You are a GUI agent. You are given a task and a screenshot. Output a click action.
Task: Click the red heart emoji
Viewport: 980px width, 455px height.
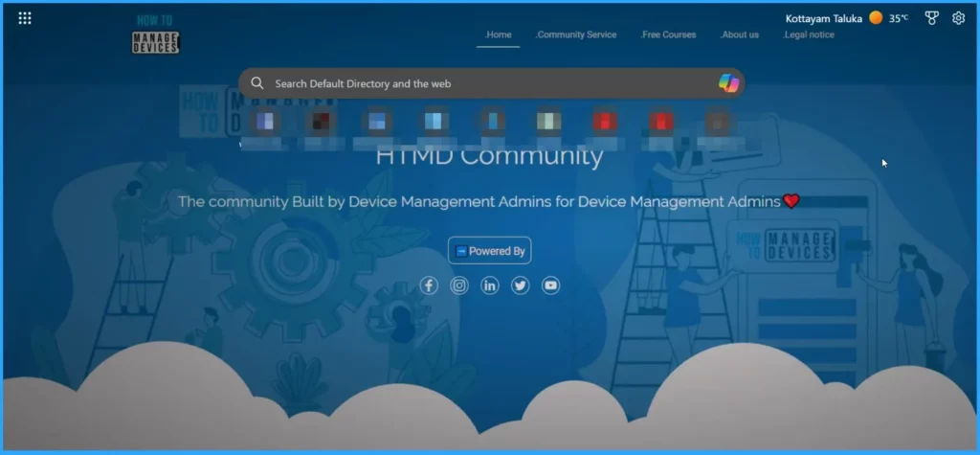[791, 201]
